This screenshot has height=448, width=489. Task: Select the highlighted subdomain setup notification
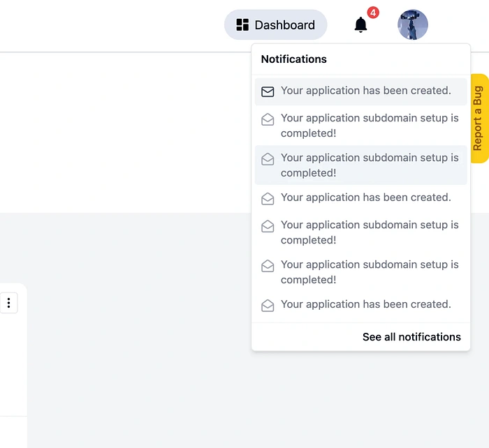click(370, 165)
